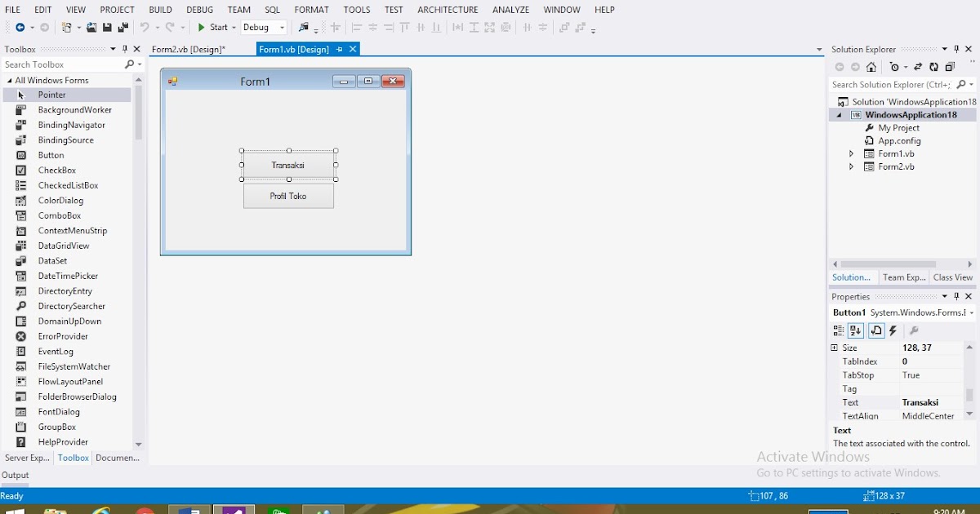Click the Home icon in Solution Explorer

pyautogui.click(x=871, y=67)
